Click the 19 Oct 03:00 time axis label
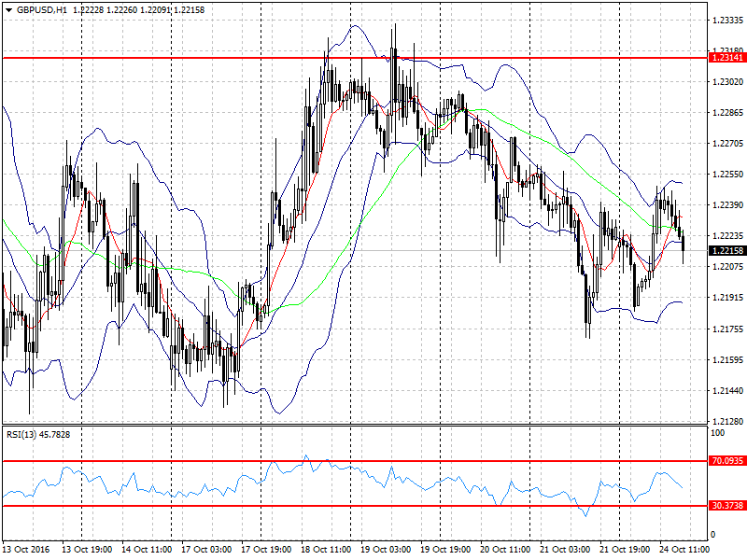The width and height of the screenshot is (747, 560). pos(386,549)
